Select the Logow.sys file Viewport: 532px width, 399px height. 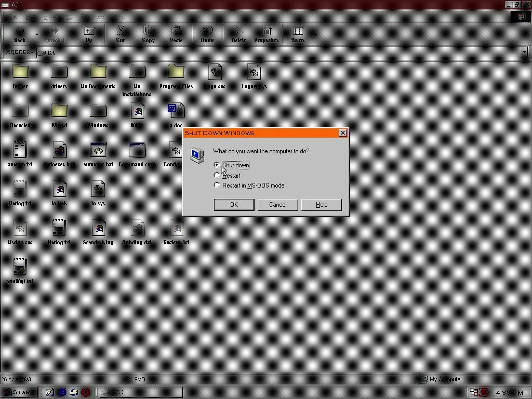[x=254, y=77]
